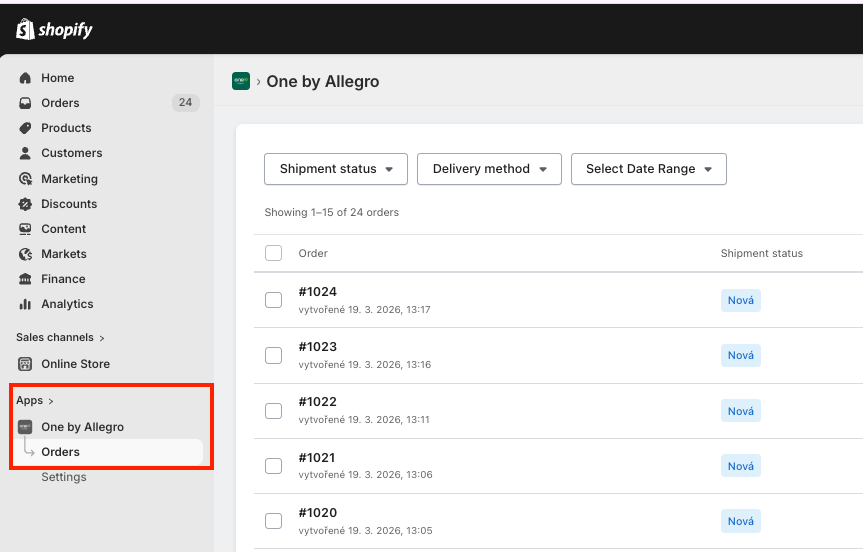Click Nová status badge for order #1020
Viewport: 863px width, 552px height.
(741, 521)
